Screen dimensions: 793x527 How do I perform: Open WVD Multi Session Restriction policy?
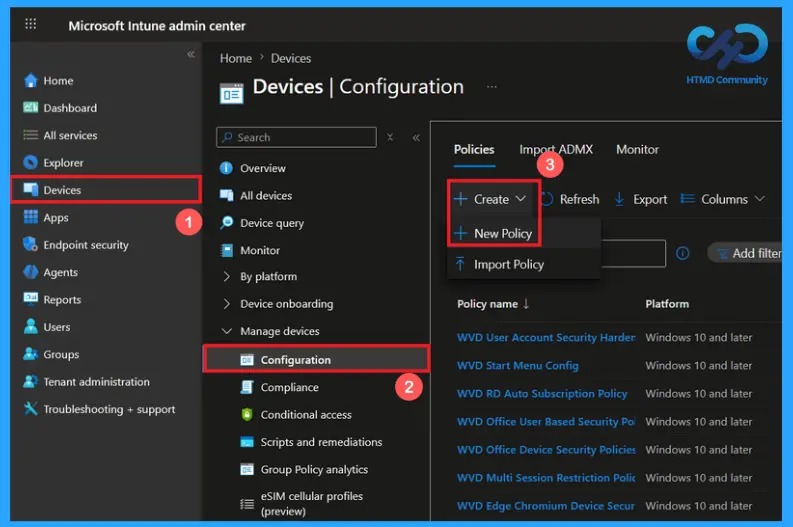(x=546, y=477)
